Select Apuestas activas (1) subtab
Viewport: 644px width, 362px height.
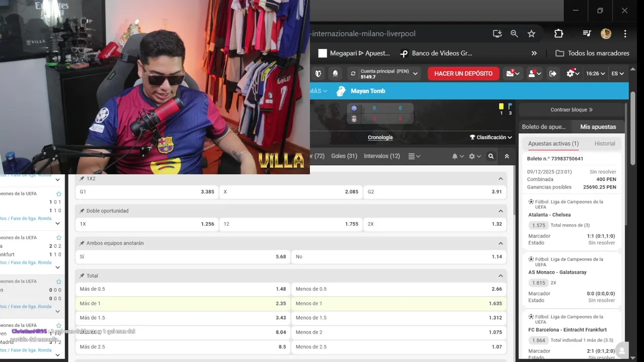553,144
